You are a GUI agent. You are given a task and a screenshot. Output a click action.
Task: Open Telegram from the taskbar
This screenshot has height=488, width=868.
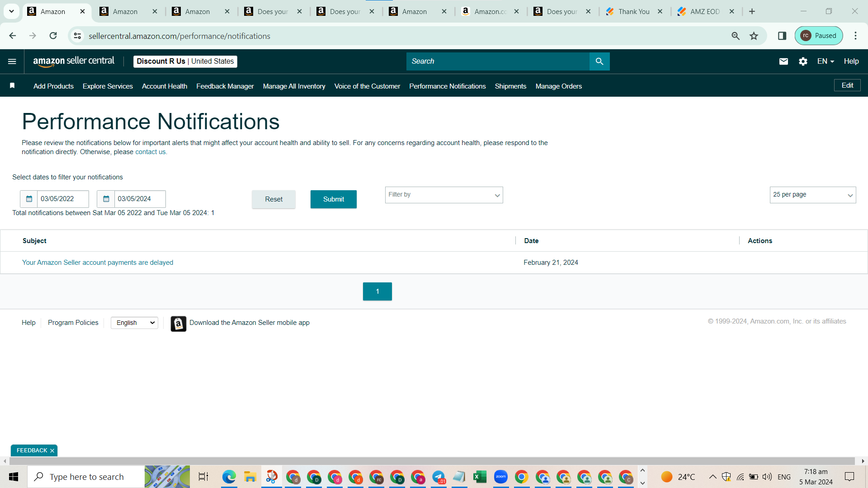tap(439, 477)
